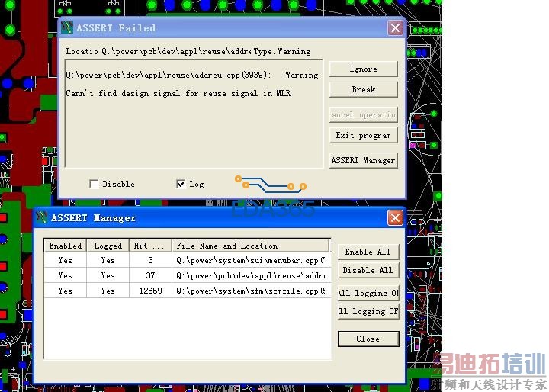Click the Ignore button

coord(364,69)
